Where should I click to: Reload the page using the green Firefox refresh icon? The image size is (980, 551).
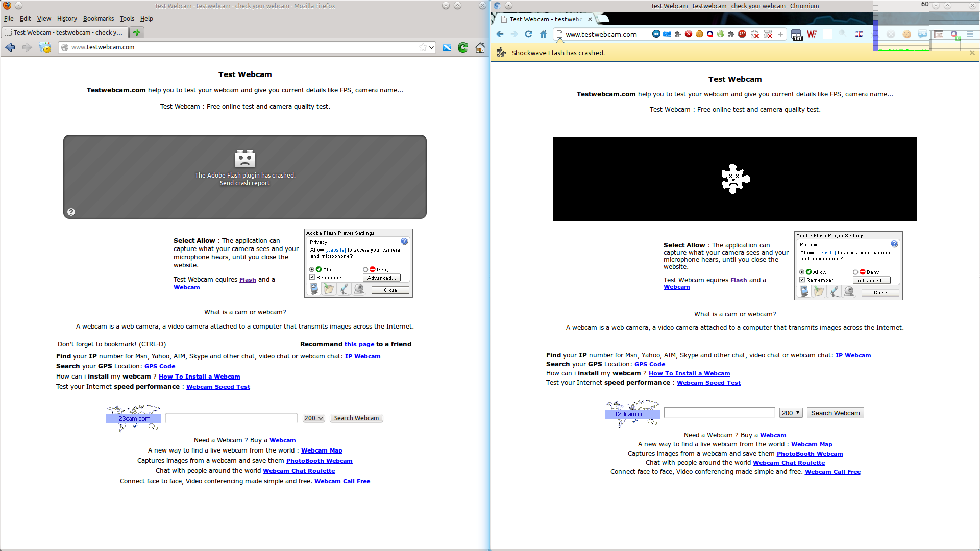(x=463, y=47)
